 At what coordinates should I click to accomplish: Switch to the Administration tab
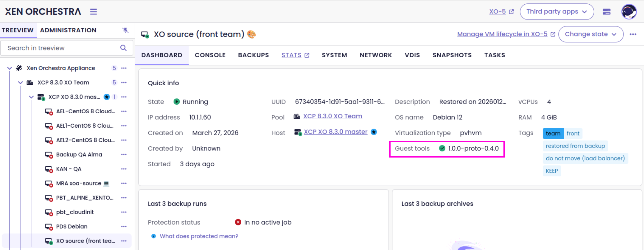(x=68, y=30)
